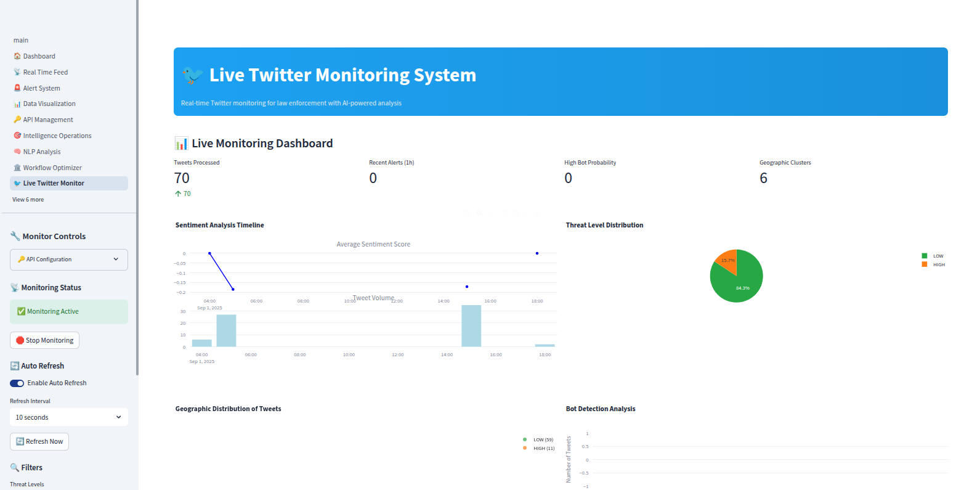This screenshot has height=490, width=980.
Task: Click the chevron on API Configuration
Action: tap(116, 259)
